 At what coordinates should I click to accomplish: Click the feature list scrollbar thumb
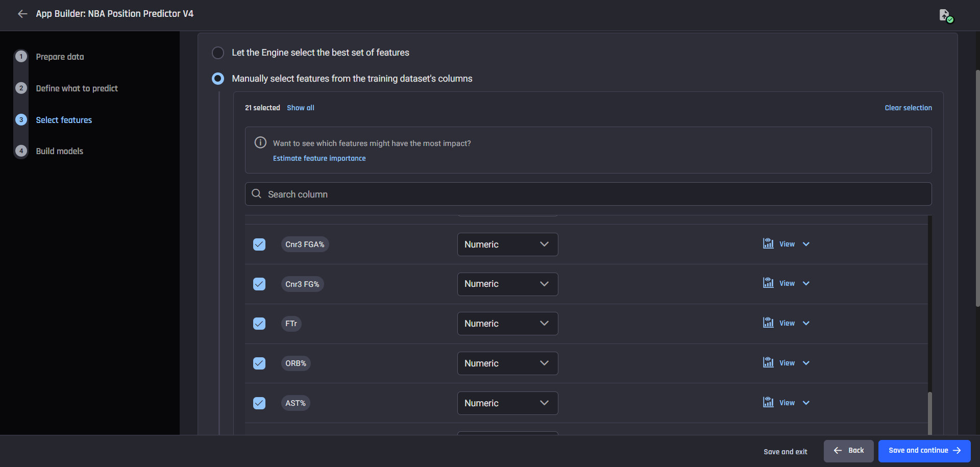pyautogui.click(x=929, y=412)
